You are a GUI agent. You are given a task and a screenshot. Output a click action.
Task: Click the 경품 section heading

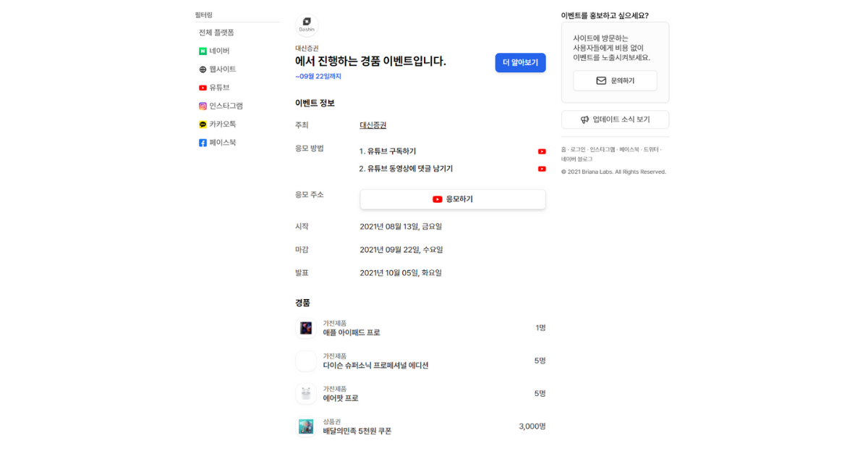click(302, 303)
